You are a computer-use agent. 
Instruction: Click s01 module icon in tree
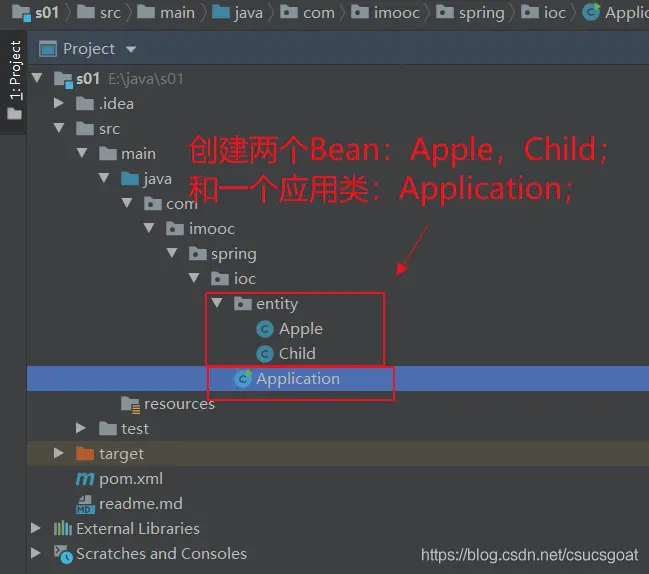[x=63, y=79]
